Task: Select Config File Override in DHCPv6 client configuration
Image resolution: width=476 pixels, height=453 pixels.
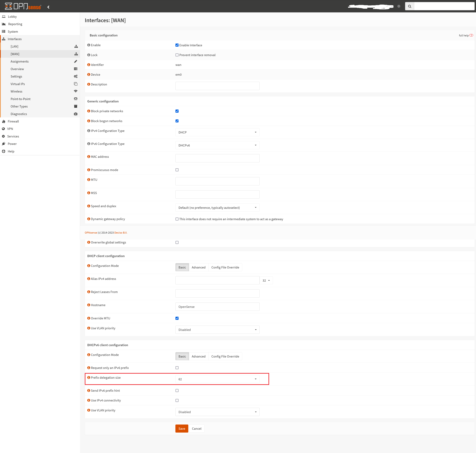Action: [x=225, y=356]
